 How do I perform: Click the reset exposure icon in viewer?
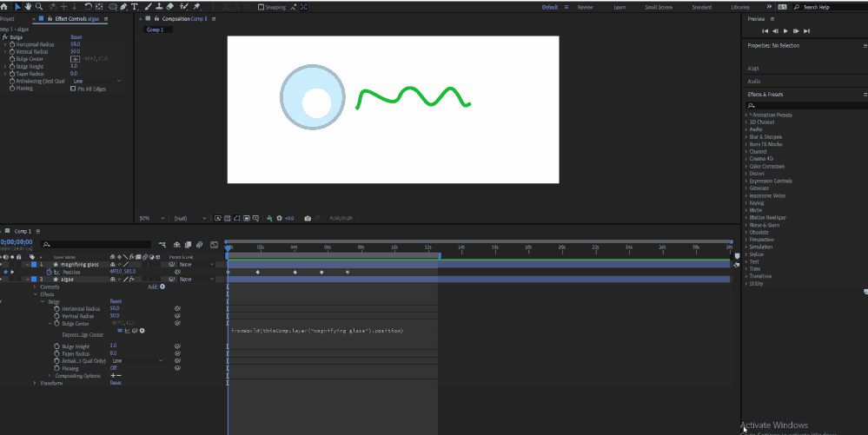(280, 218)
